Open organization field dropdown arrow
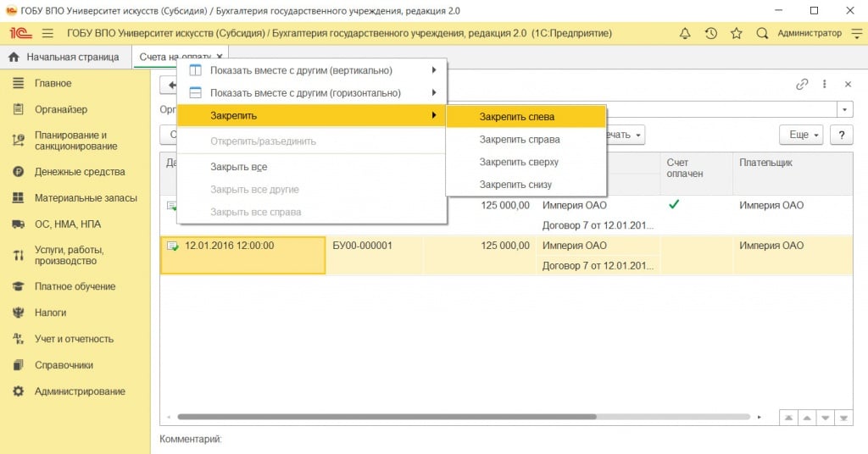 click(845, 110)
